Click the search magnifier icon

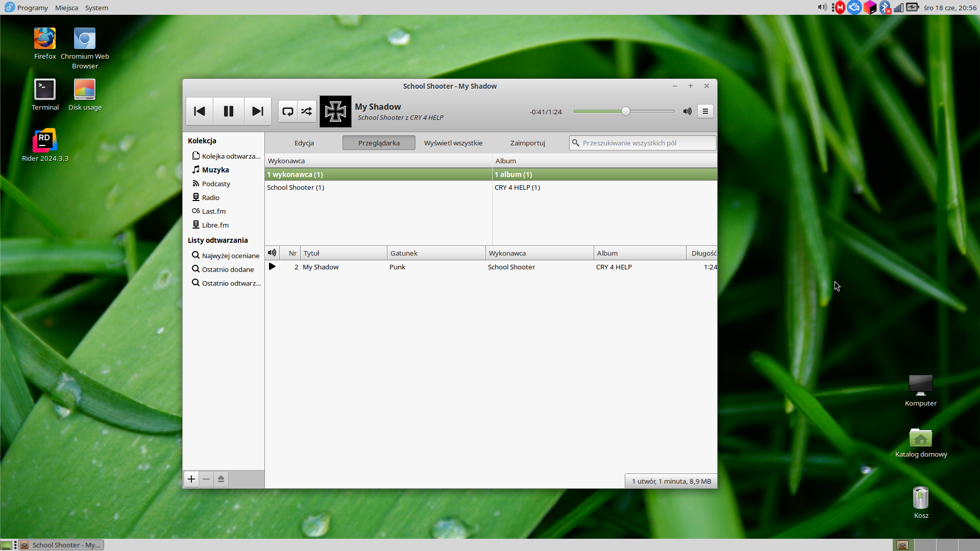click(x=576, y=143)
